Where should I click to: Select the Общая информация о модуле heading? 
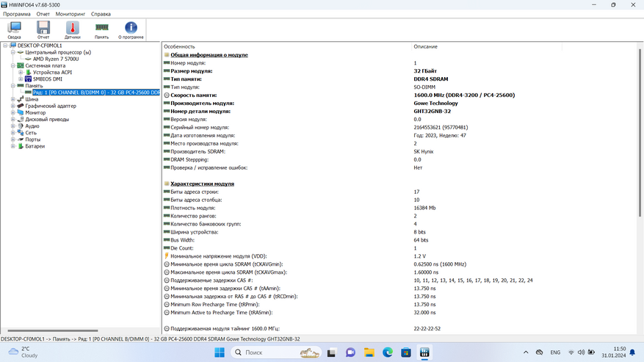pos(209,55)
